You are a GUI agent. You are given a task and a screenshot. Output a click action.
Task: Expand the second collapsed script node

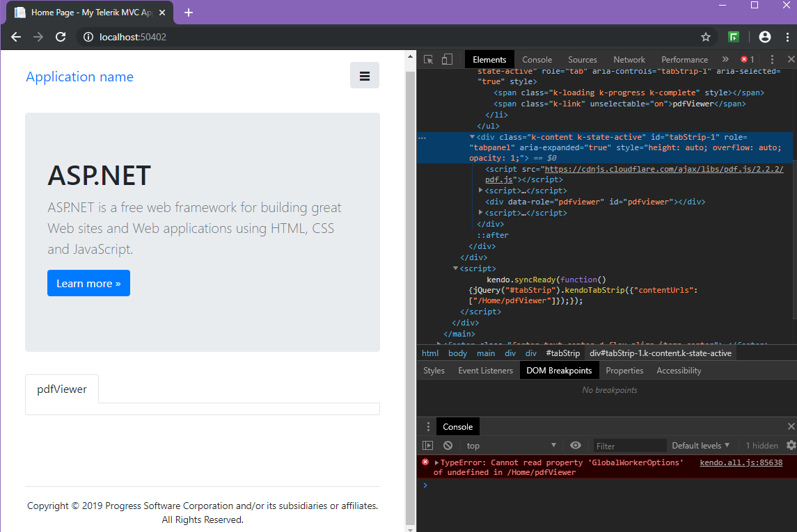[x=480, y=212]
